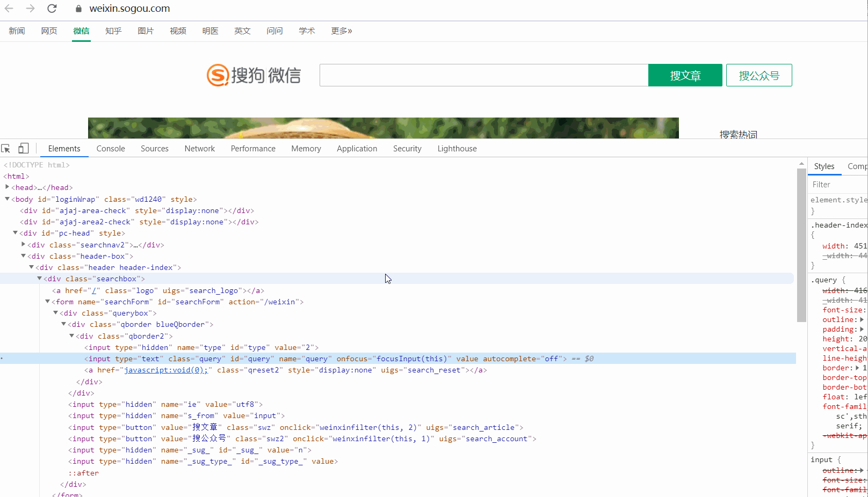The width and height of the screenshot is (868, 497).
Task: Toggle device toolbar emulation icon
Action: coord(23,148)
